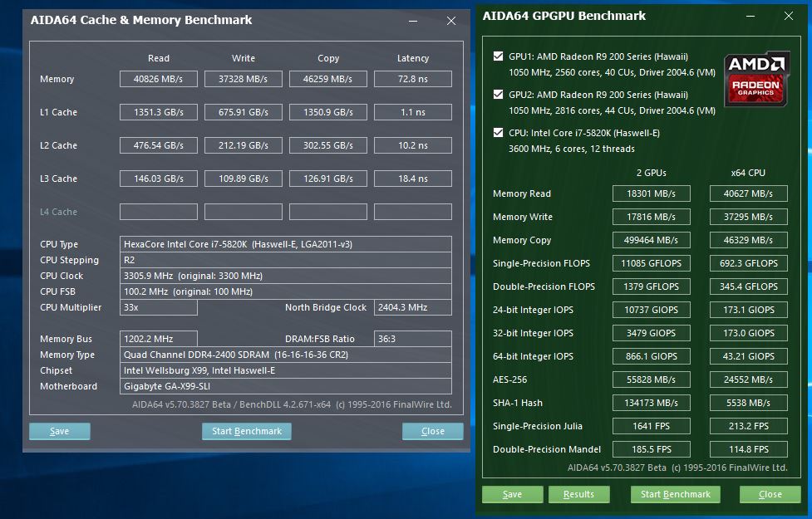Minimize the AIDA64 GPGPU Benchmark window
The image size is (812, 519).
click(750, 16)
